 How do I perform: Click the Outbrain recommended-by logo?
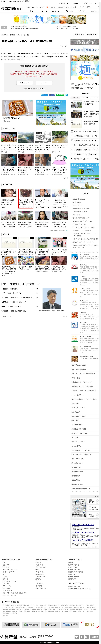62,230
